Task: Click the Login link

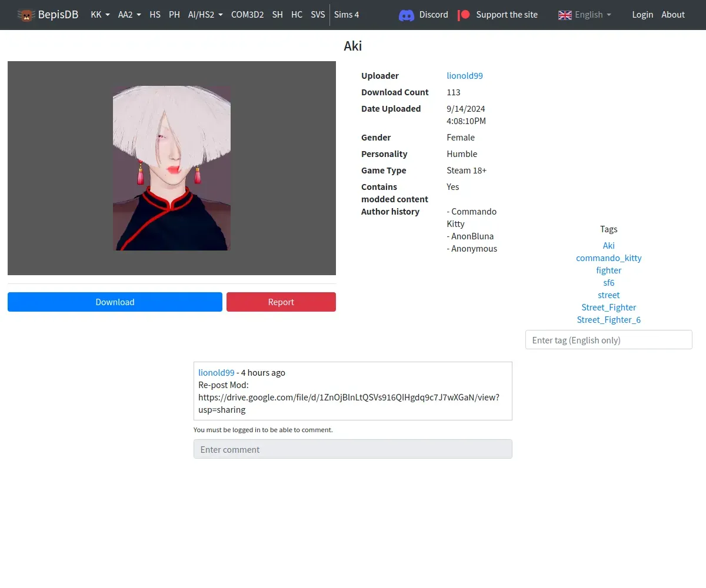Action: 642,15
